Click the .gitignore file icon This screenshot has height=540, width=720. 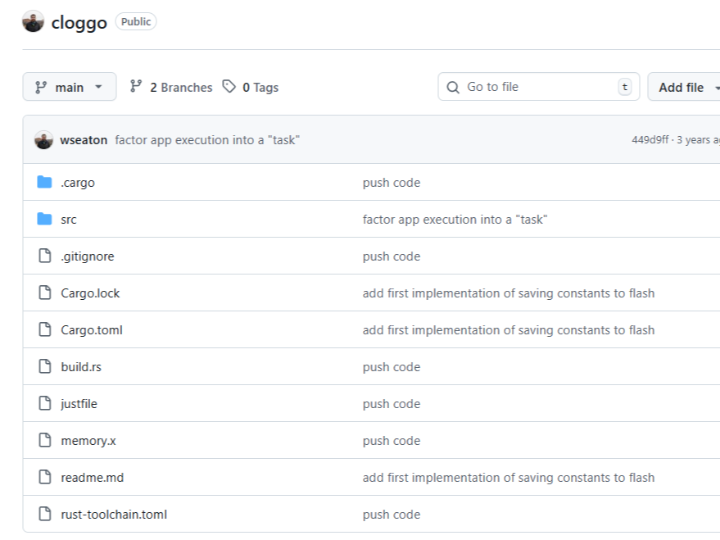click(44, 256)
